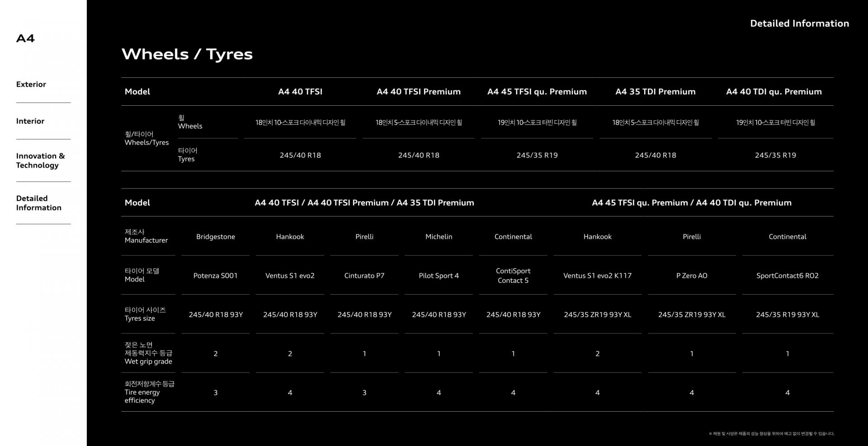Click the wet grip grade 2 below Ventus S1 evo2 K117

pos(597,354)
